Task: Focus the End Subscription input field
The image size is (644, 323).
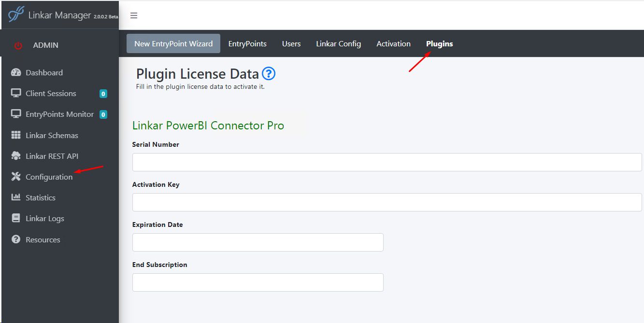Action: point(258,282)
